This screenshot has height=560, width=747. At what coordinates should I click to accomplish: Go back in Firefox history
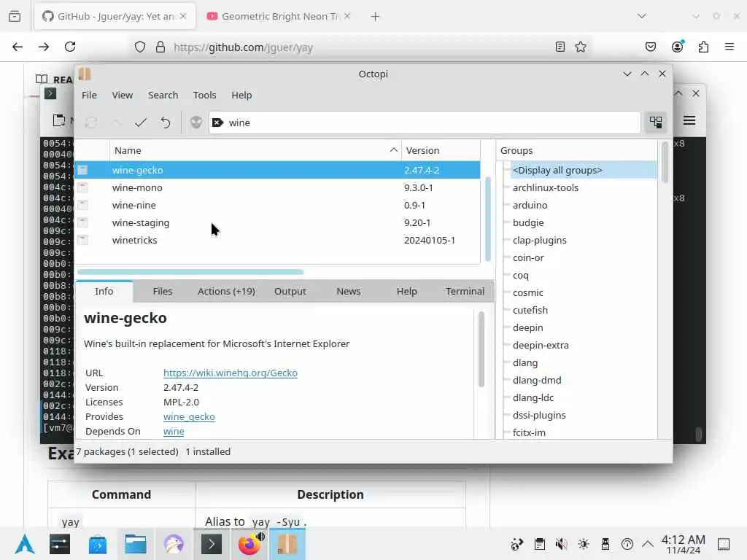point(18,47)
